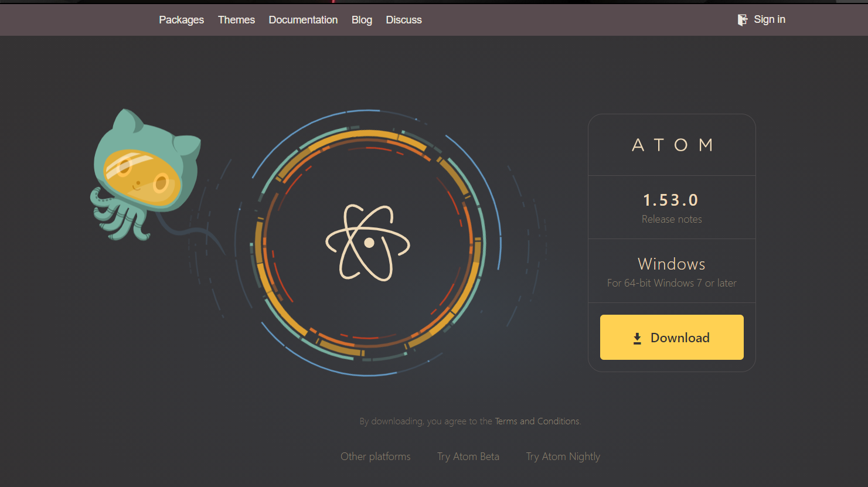Go to Themes in navigation
The image size is (868, 487).
click(236, 20)
